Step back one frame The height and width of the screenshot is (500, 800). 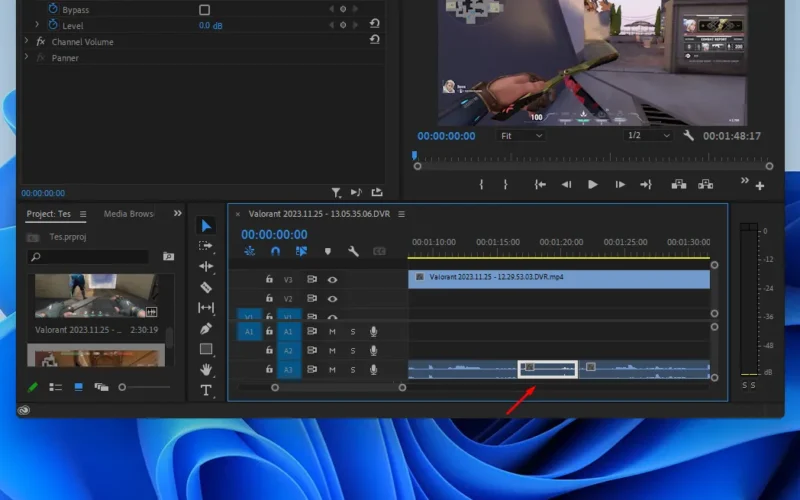point(566,185)
